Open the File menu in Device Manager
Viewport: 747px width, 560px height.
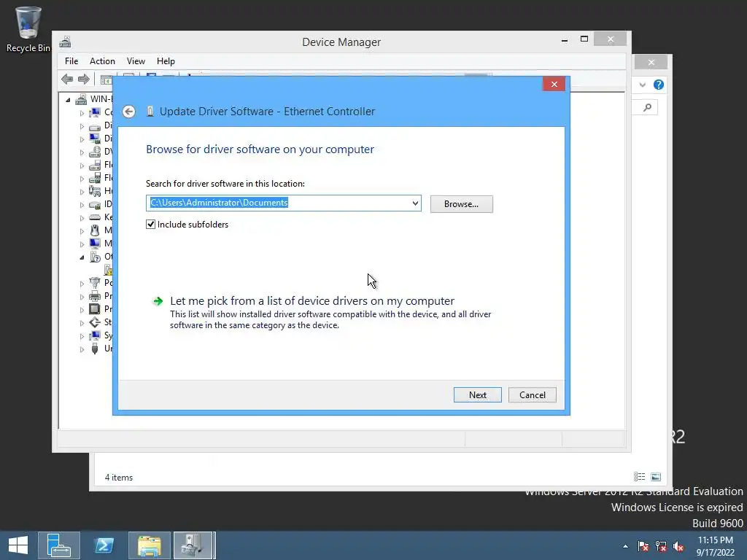(x=71, y=61)
